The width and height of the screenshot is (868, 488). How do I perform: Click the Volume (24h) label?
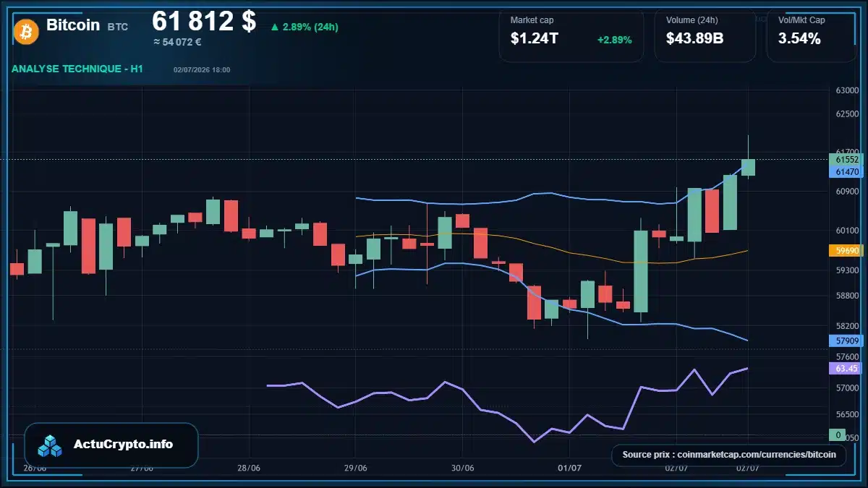[x=691, y=20]
